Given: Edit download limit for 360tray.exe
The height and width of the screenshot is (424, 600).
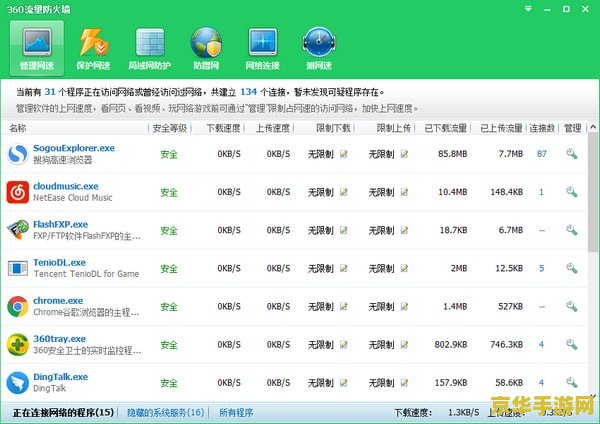Looking at the screenshot, I should (344, 344).
